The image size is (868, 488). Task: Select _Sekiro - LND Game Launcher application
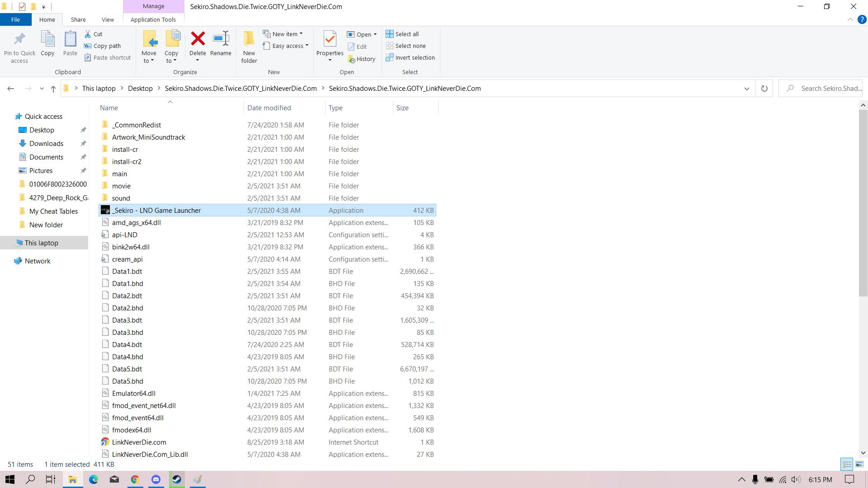click(x=267, y=211)
